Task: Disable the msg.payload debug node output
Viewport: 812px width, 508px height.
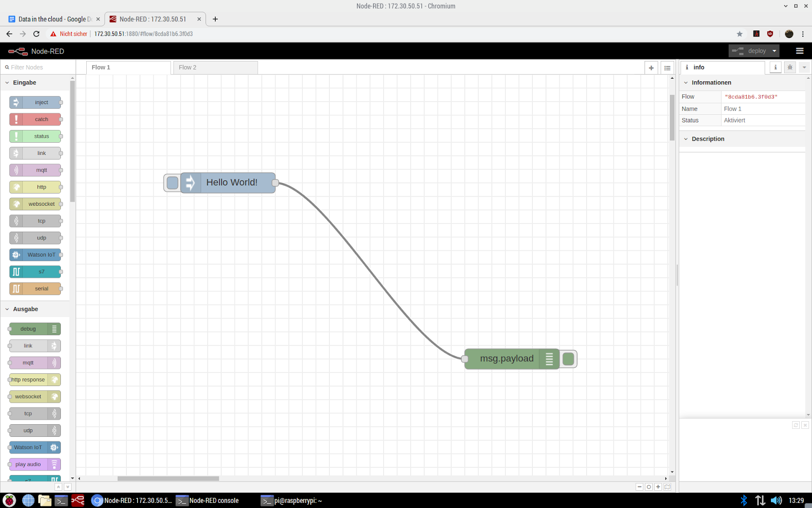Action: click(568, 359)
